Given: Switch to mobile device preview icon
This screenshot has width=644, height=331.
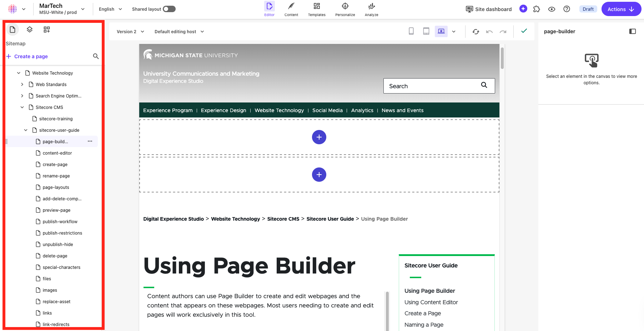Looking at the screenshot, I should point(411,31).
